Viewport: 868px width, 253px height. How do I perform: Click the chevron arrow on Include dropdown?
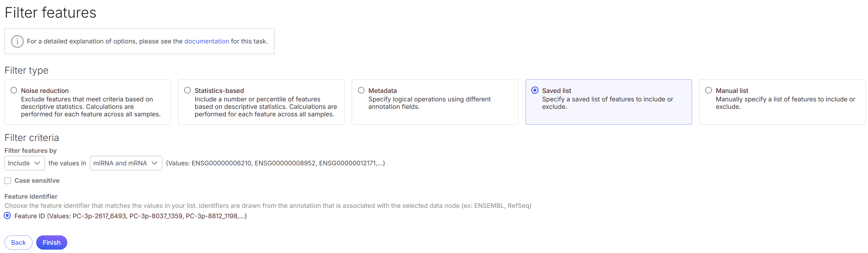pyautogui.click(x=37, y=163)
